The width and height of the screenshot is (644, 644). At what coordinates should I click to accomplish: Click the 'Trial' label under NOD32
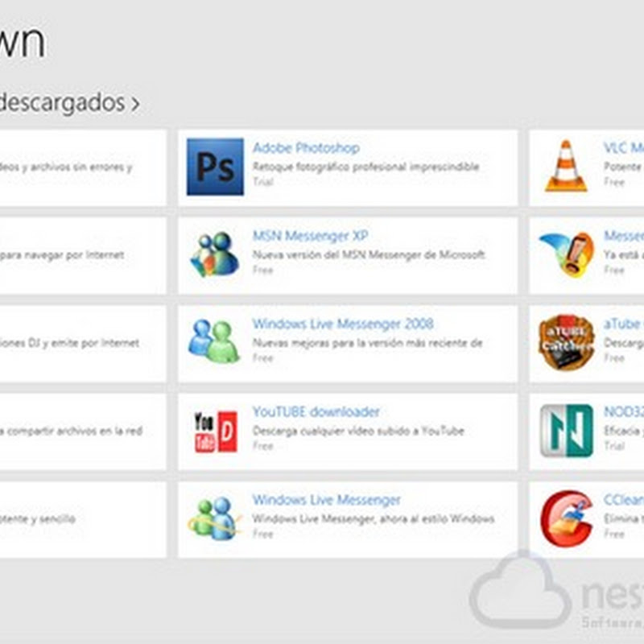point(614,446)
